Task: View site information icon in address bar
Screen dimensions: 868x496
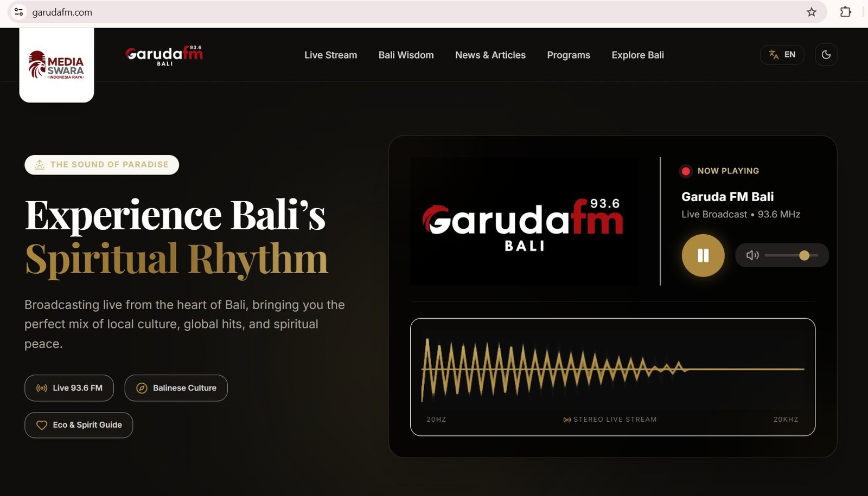Action: (x=18, y=12)
